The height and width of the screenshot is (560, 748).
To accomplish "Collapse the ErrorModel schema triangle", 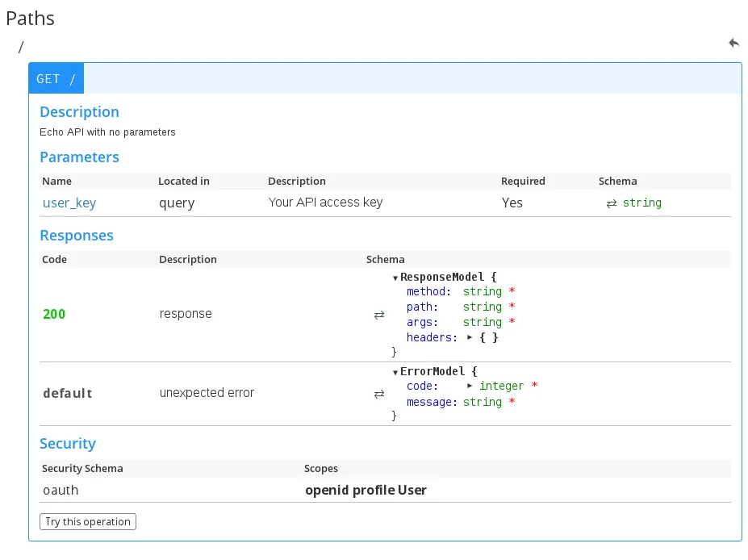I will [x=395, y=373].
